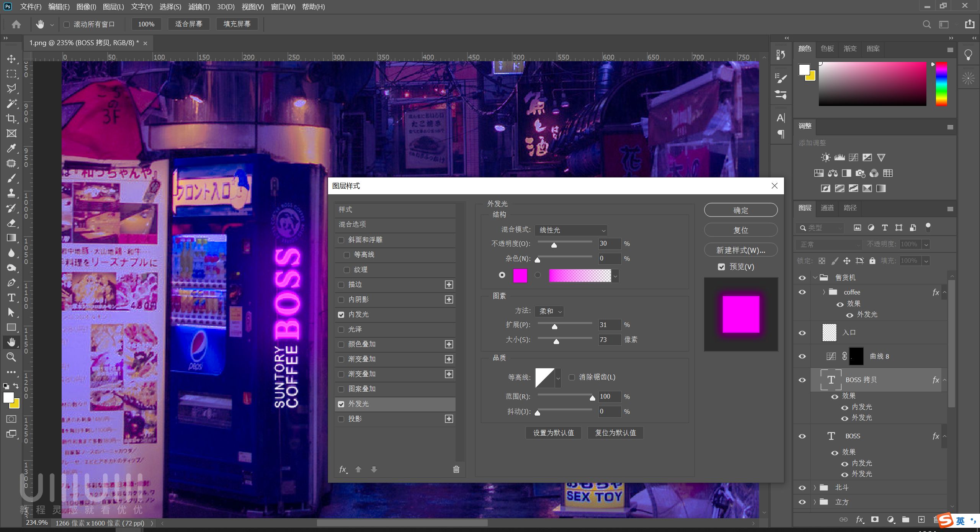Select the Pen tool
Viewport: 980px width, 532px height.
[x=11, y=283]
